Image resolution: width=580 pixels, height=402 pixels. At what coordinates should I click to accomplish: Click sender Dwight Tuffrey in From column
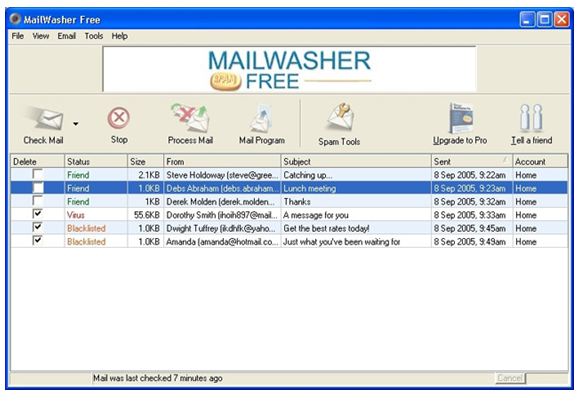pyautogui.click(x=221, y=228)
